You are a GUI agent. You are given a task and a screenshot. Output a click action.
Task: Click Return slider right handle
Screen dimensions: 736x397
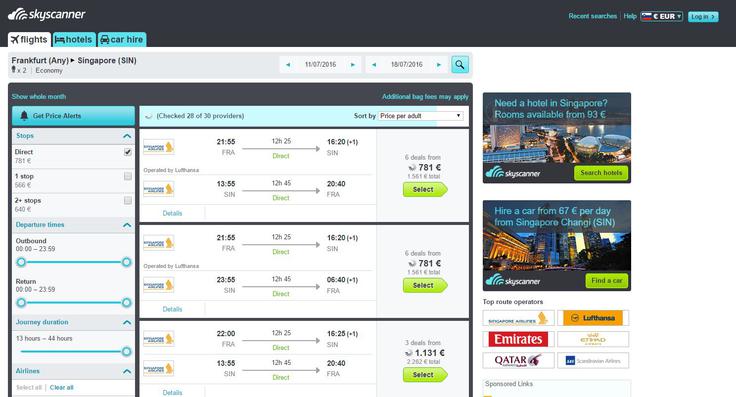point(126,303)
